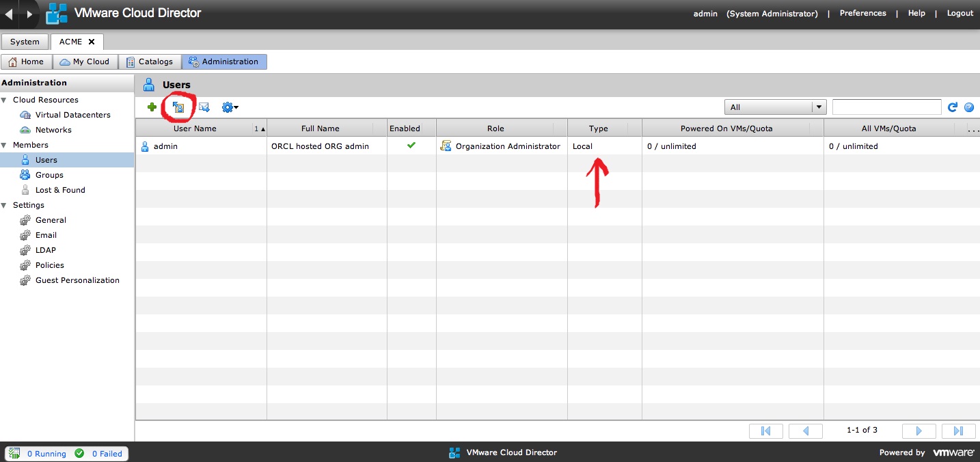Viewport: 980px width, 462px height.
Task: Close the ACME tab
Action: (x=92, y=42)
